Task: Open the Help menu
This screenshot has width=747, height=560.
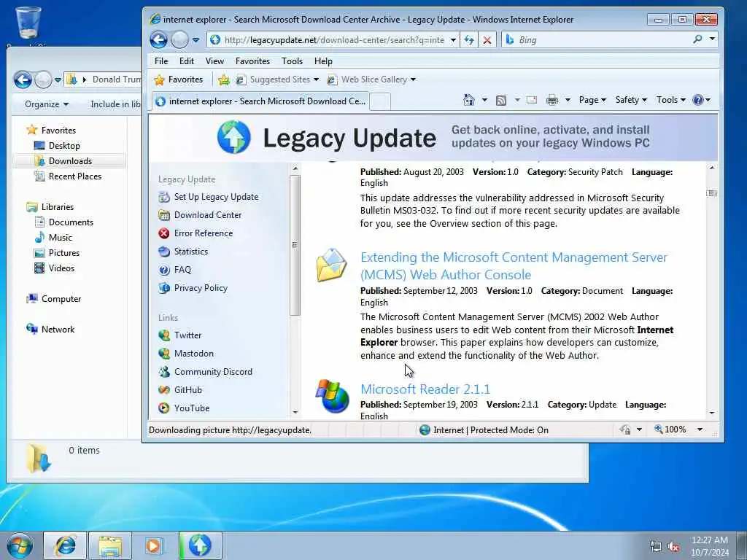Action: coord(323,61)
